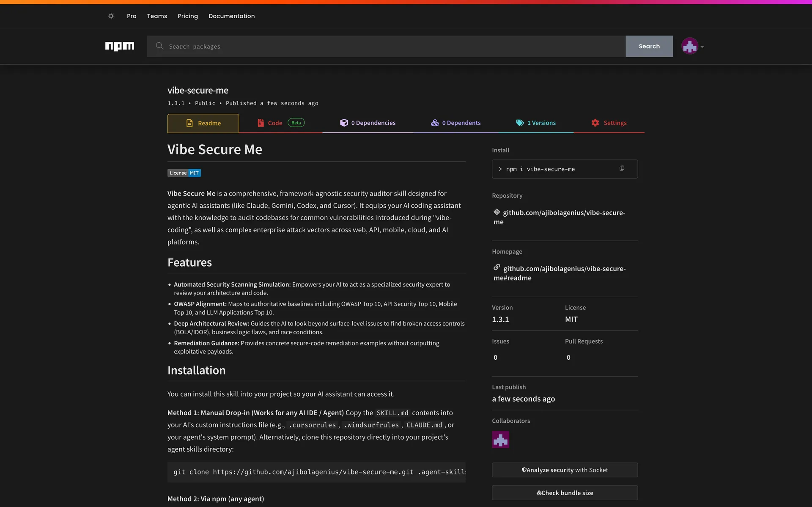Click the 'OWASP Alignment:' bullet text
Image resolution: width=812 pixels, height=507 pixels.
200,304
